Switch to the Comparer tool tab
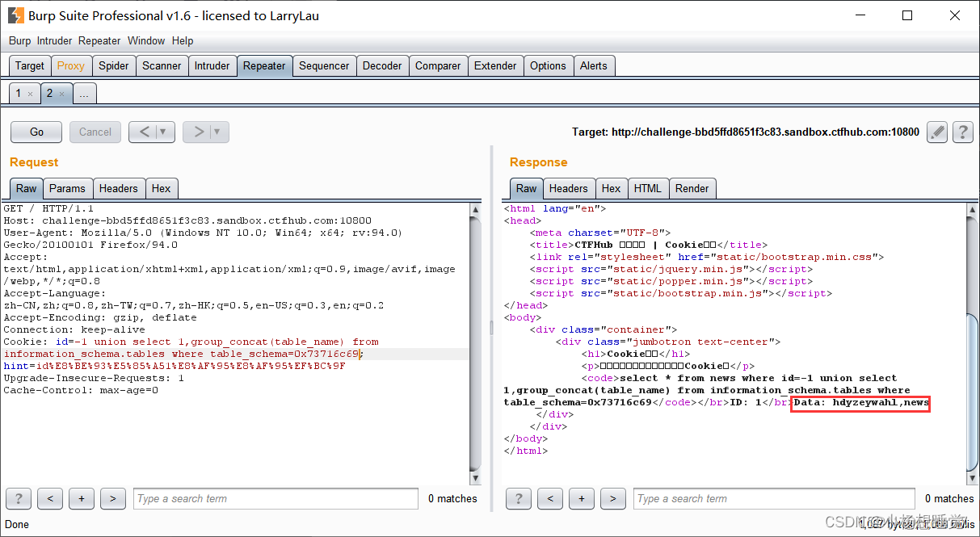This screenshot has height=537, width=980. 438,65
